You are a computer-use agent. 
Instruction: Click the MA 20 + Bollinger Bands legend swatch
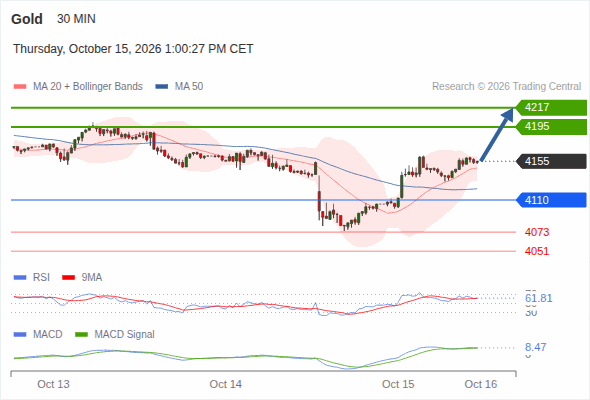[x=20, y=87]
